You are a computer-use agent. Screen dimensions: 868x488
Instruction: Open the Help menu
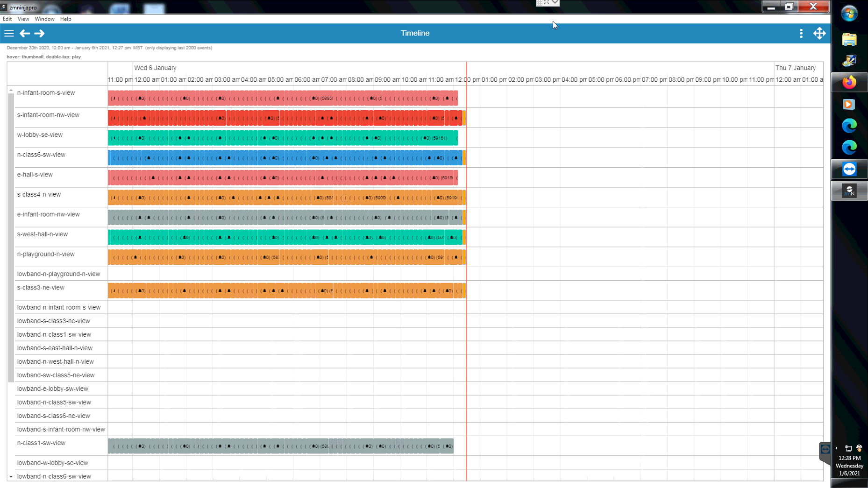coord(65,19)
